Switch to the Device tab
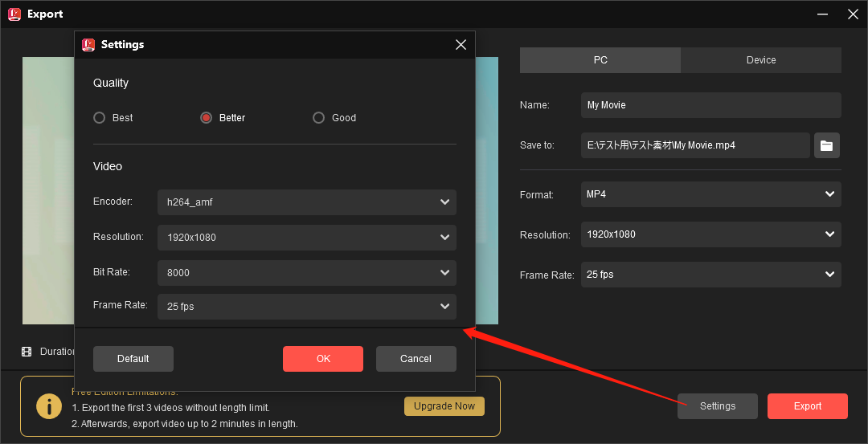The image size is (868, 444). (x=761, y=60)
